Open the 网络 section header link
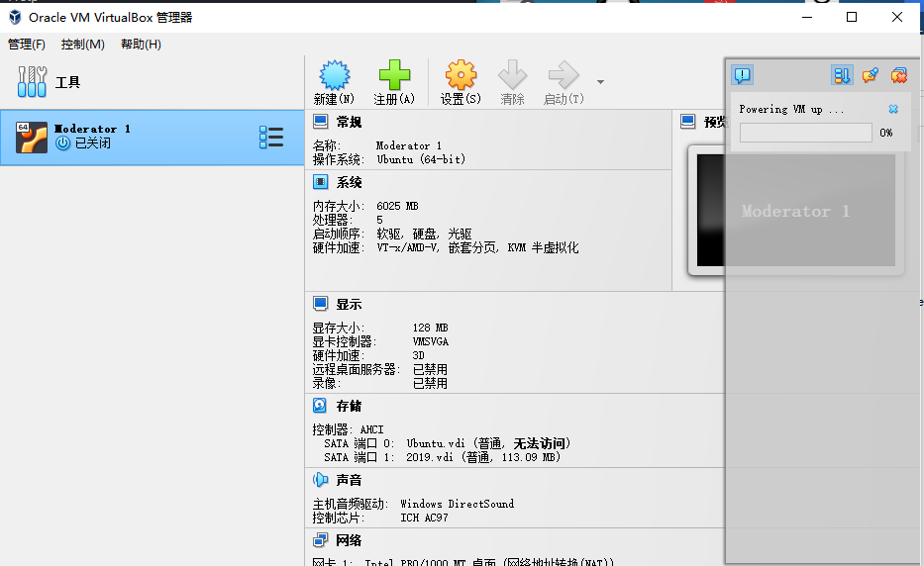Screen dimensions: 924x566 (349, 540)
